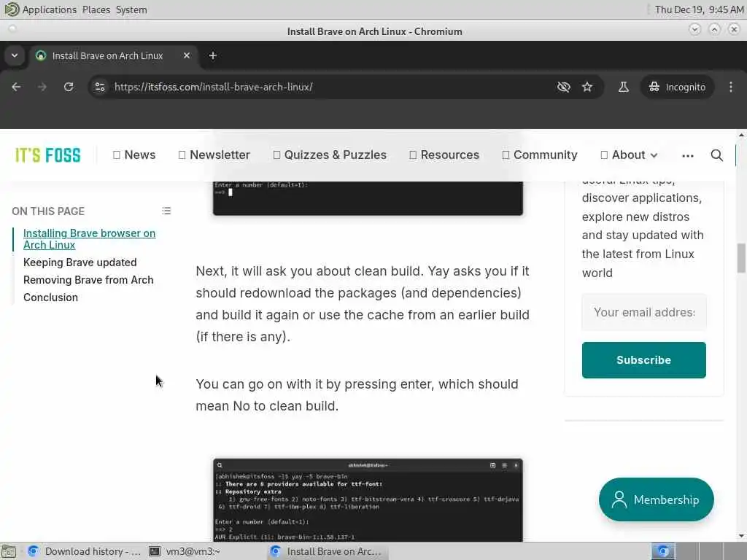Click the date and time clock

699,9
